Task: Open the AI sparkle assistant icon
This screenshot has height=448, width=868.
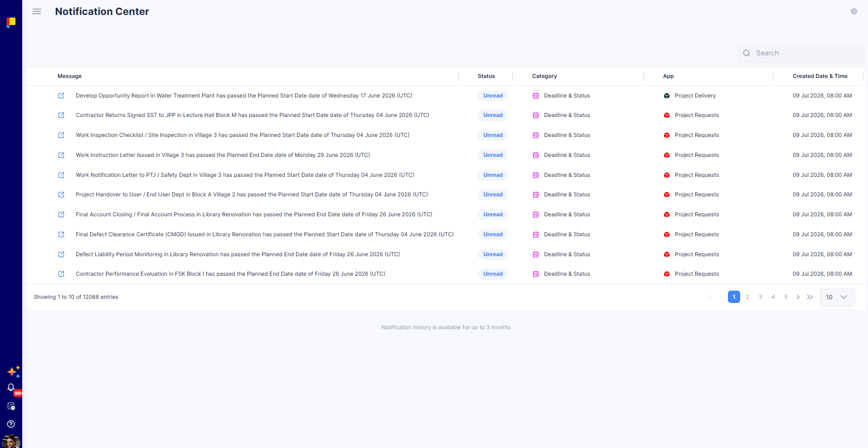Action: (14, 372)
